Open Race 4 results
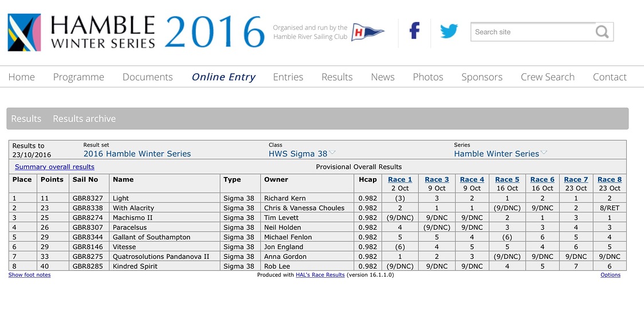644x311 pixels. pyautogui.click(x=472, y=179)
